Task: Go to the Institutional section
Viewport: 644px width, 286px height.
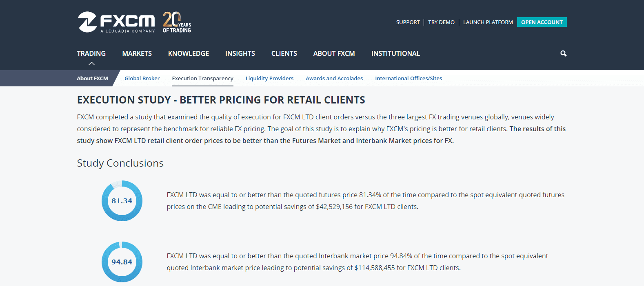Action: (x=395, y=53)
